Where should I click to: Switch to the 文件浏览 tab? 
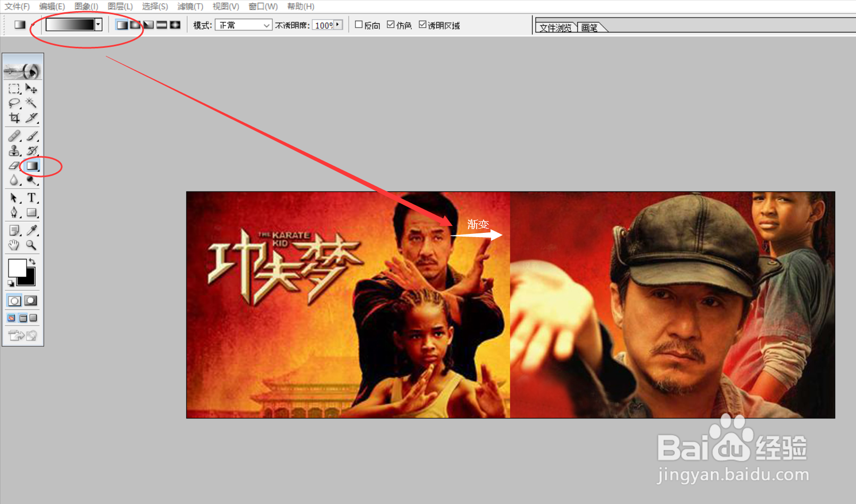(x=555, y=28)
